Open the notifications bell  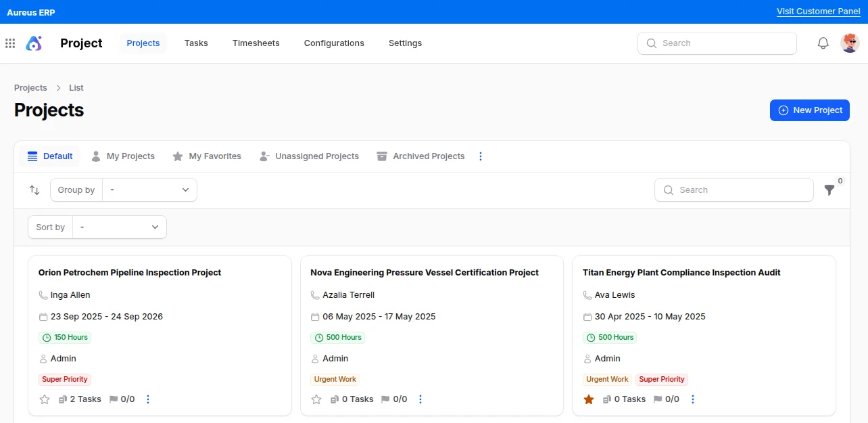tap(823, 43)
